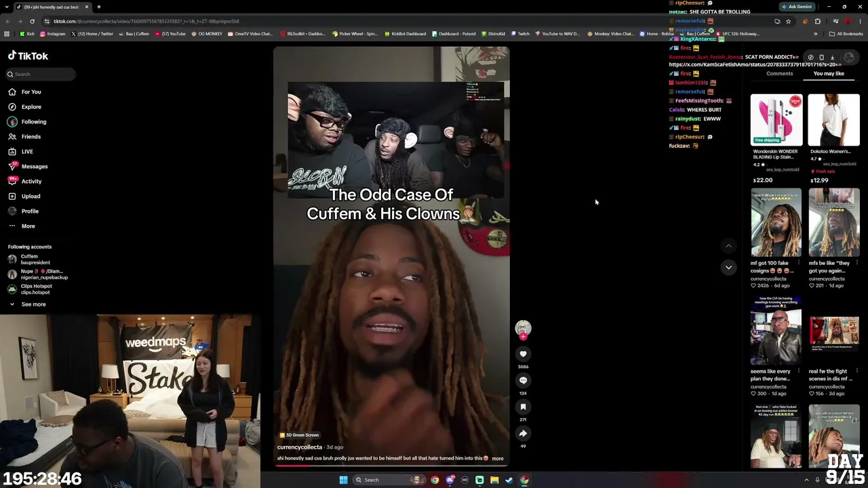Image resolution: width=868 pixels, height=488 pixels.
Task: Bookmark the video to favorites
Action: click(x=523, y=407)
